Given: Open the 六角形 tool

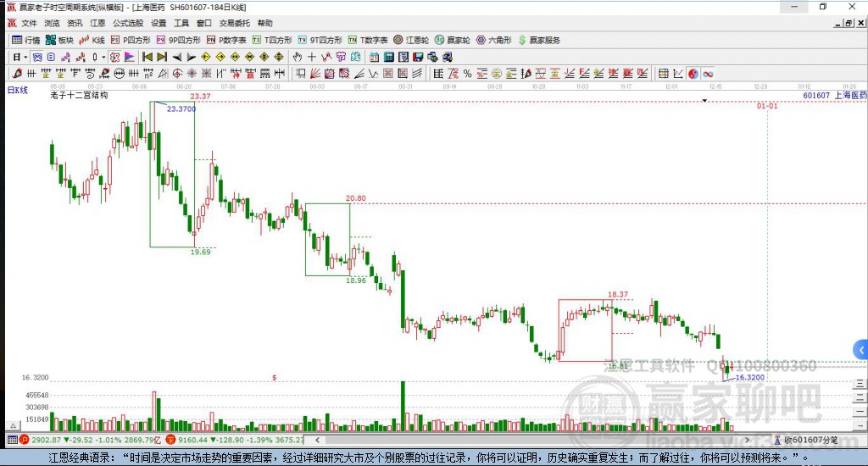Looking at the screenshot, I should click(x=494, y=41).
